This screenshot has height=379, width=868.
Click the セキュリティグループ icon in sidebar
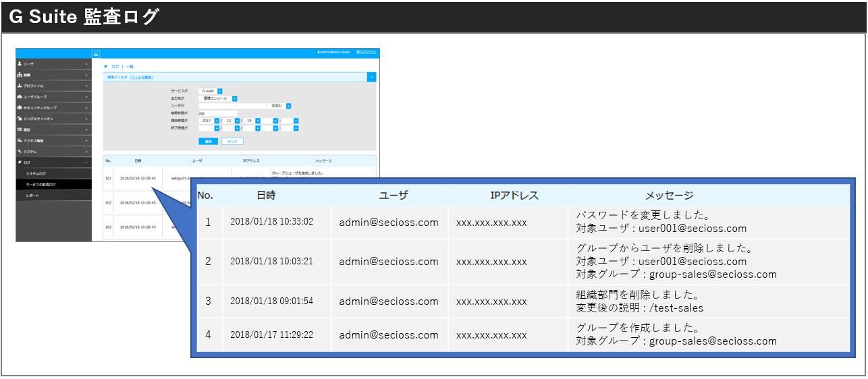tap(20, 107)
